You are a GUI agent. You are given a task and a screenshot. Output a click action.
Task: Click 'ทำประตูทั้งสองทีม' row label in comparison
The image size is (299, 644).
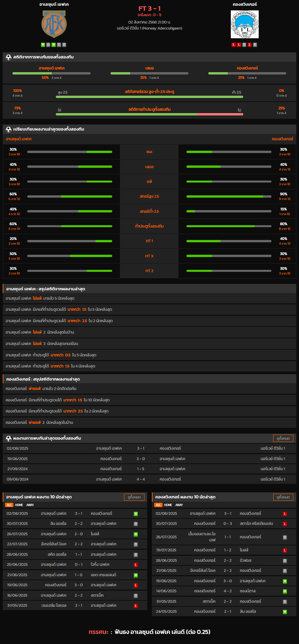(x=149, y=226)
